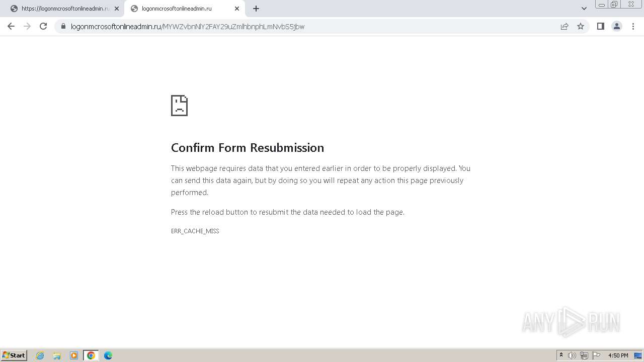This screenshot has width=644, height=362.
Task: Select Chrome in the taskbar
Action: [91, 355]
